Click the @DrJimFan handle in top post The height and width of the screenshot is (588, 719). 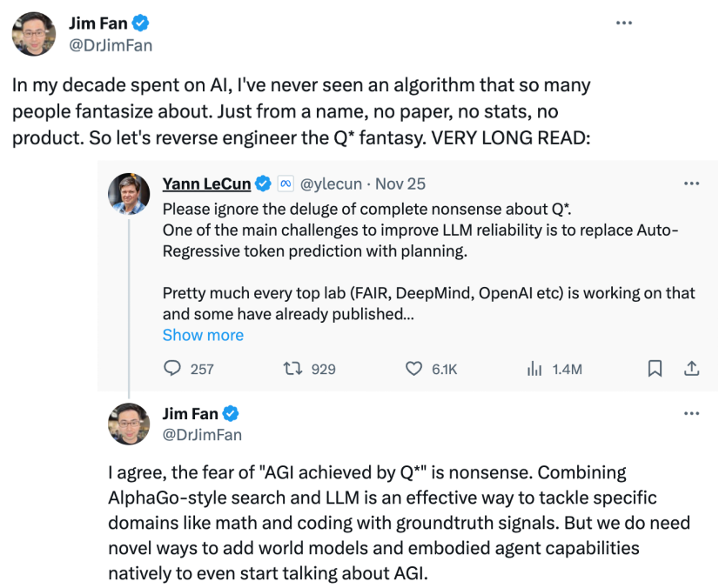tap(110, 45)
